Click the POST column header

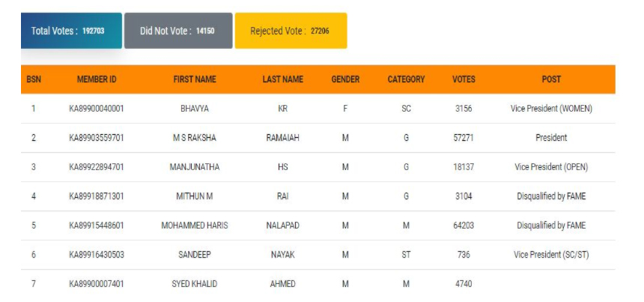[x=551, y=79]
